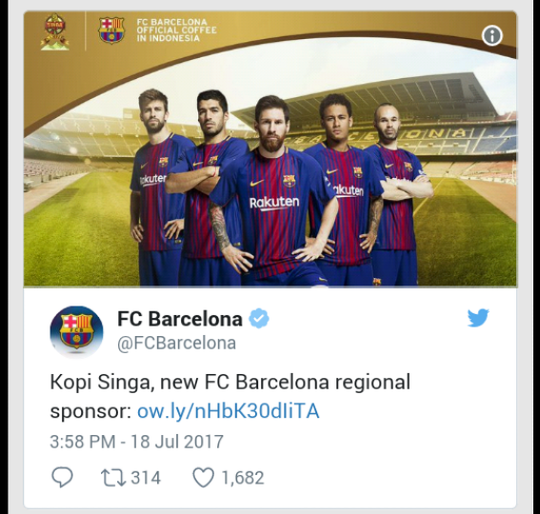Viewport: 540px width, 514px height.
Task: Click the 1,682 likes count
Action: (x=243, y=478)
